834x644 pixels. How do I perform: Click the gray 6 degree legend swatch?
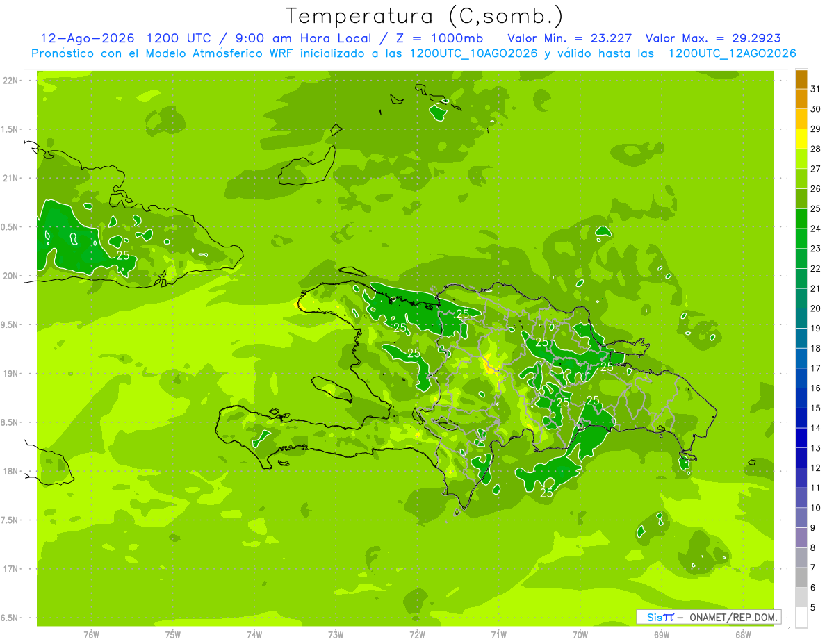click(x=801, y=578)
